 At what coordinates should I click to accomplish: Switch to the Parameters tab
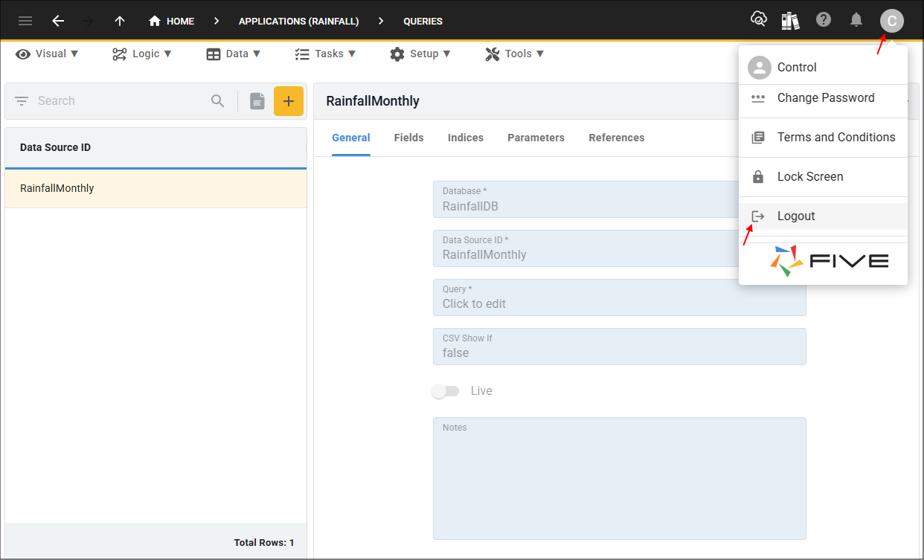click(x=536, y=138)
